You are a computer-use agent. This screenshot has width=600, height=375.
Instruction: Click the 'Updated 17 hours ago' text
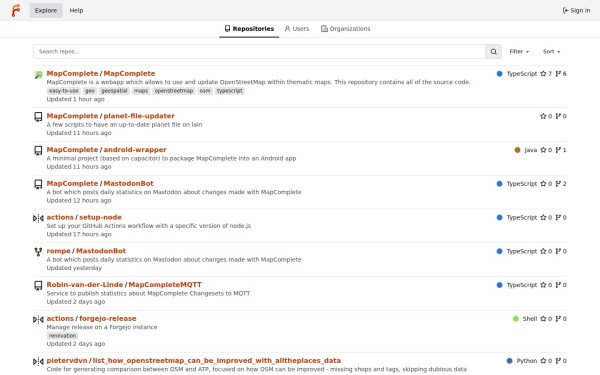click(79, 234)
